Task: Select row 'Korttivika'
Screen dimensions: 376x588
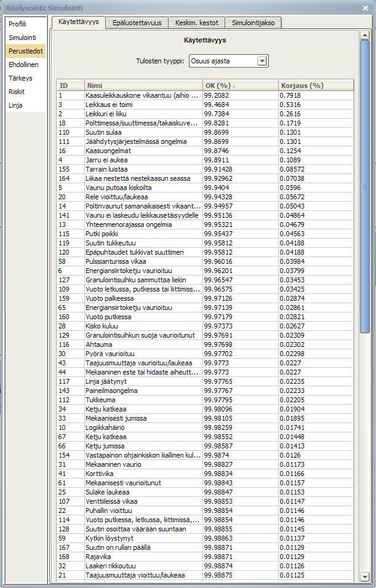Action: [206, 474]
